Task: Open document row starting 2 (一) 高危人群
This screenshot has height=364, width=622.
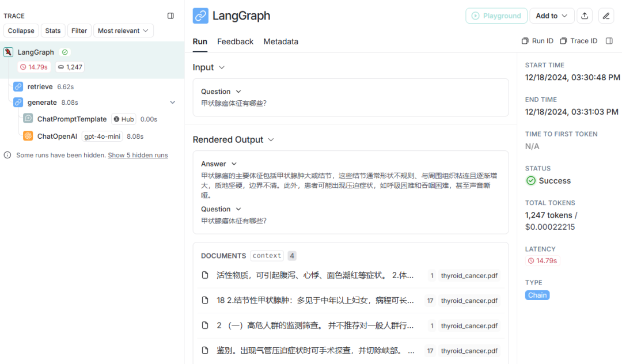Action: (351, 325)
